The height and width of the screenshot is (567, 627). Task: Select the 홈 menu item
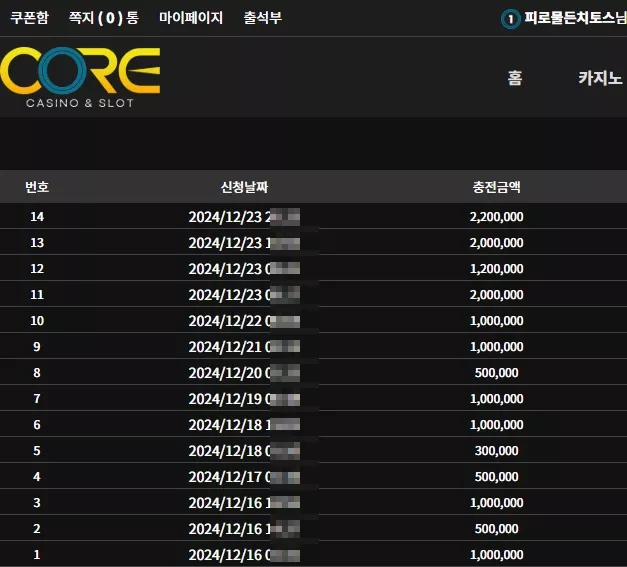(515, 78)
